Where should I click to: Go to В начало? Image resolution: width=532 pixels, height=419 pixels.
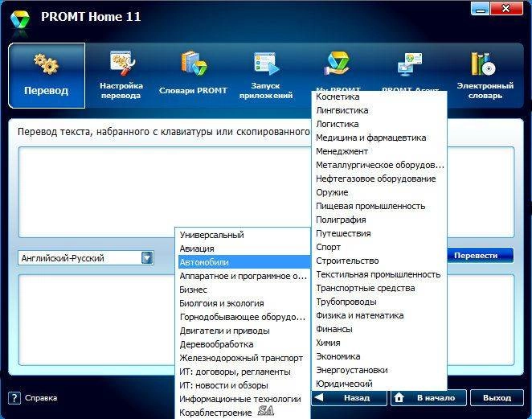pos(428,397)
